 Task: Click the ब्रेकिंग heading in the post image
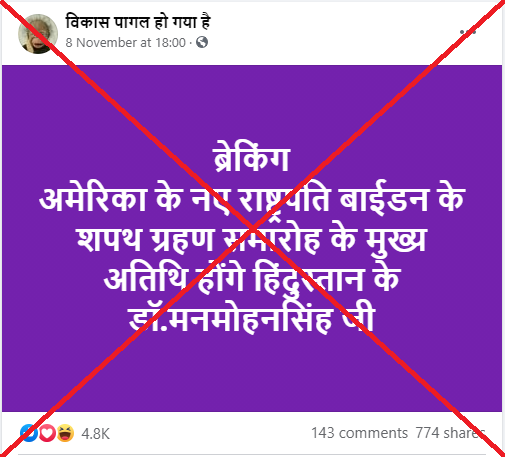point(251,159)
